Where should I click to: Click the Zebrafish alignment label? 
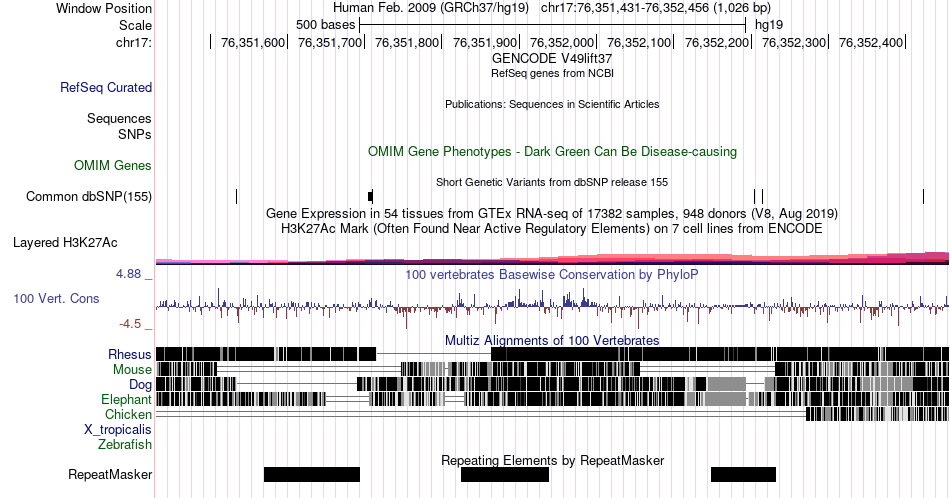point(125,444)
